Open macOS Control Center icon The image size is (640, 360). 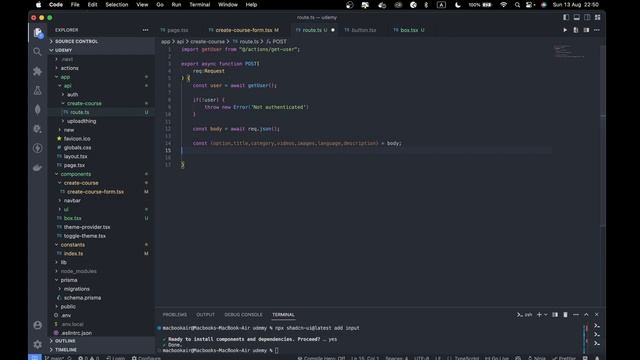click(529, 5)
